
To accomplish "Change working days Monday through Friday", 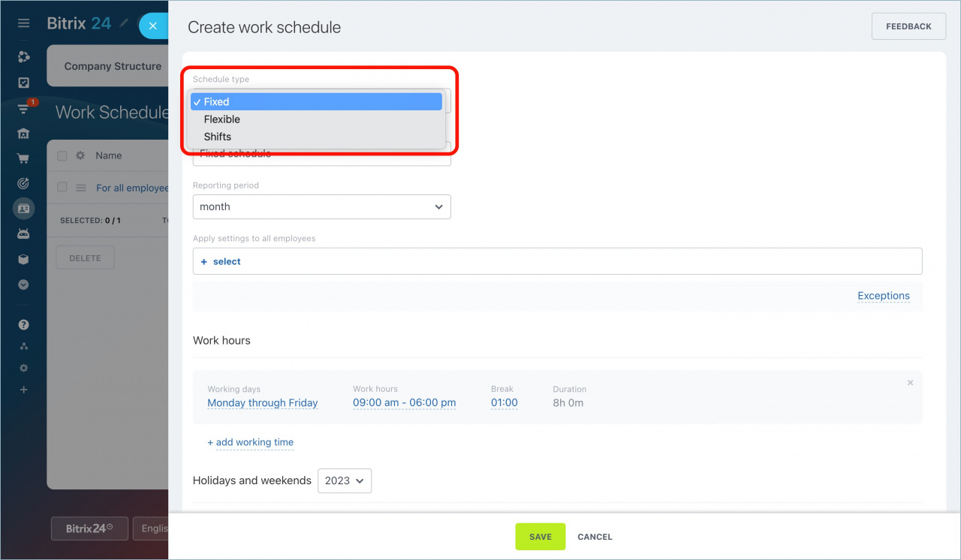I will click(x=263, y=403).
